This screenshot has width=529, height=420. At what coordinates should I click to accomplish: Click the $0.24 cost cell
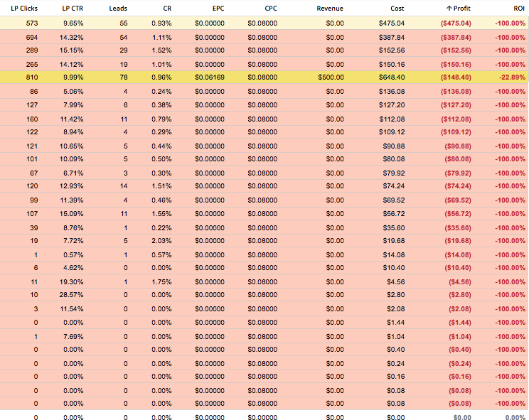(396, 363)
